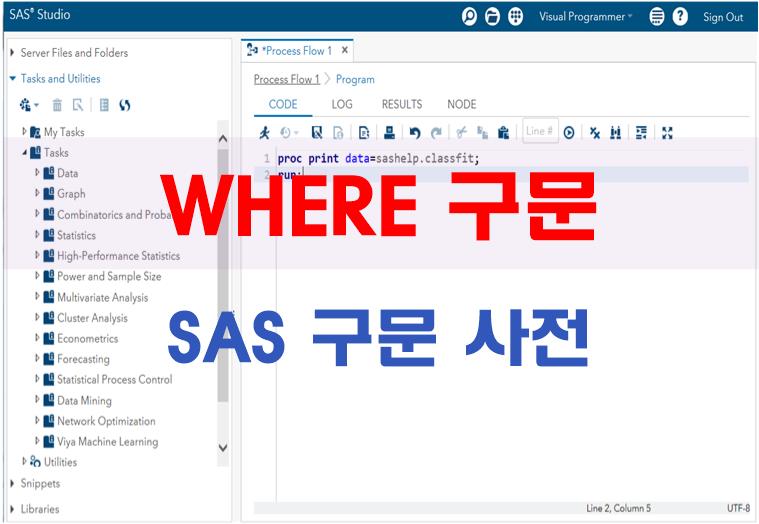Open the submission history dropdown
Viewport: 759px width, 524px height.
[x=289, y=132]
